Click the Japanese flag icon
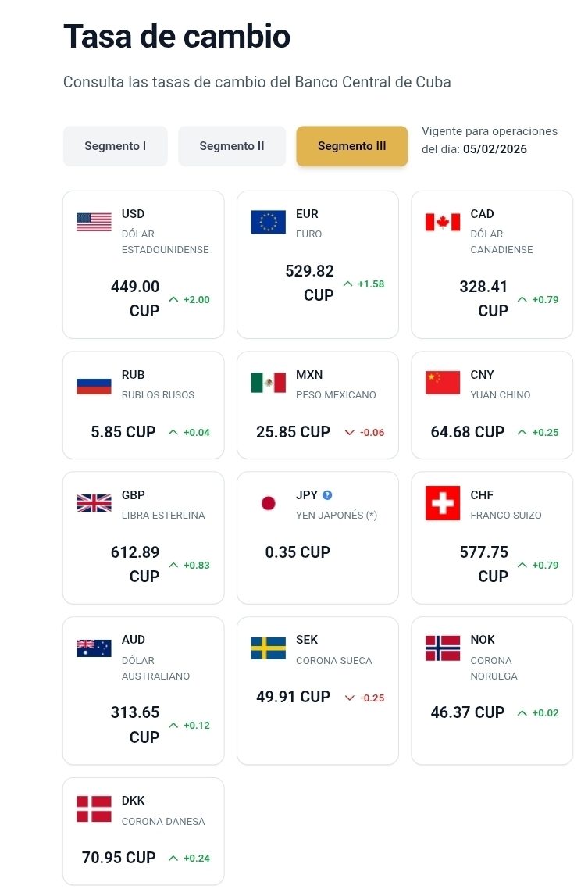 pyautogui.click(x=268, y=503)
